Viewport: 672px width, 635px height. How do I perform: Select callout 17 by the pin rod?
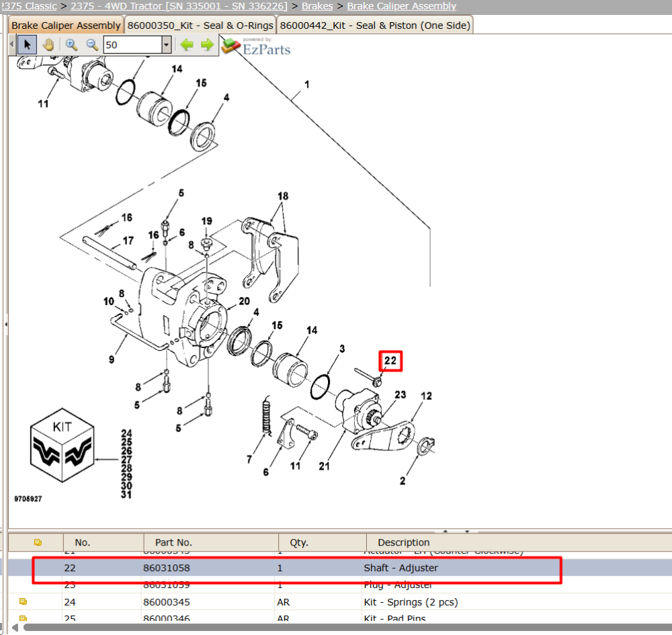(128, 241)
